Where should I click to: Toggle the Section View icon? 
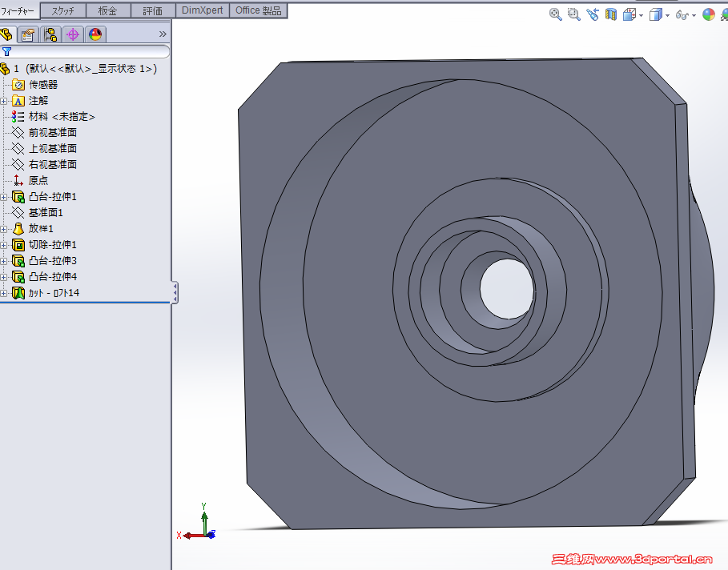611,14
